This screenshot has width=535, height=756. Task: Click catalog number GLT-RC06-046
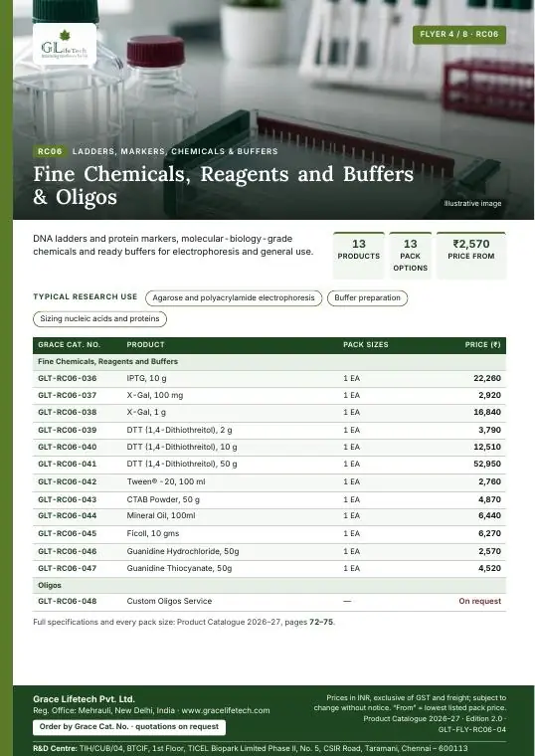pos(67,551)
